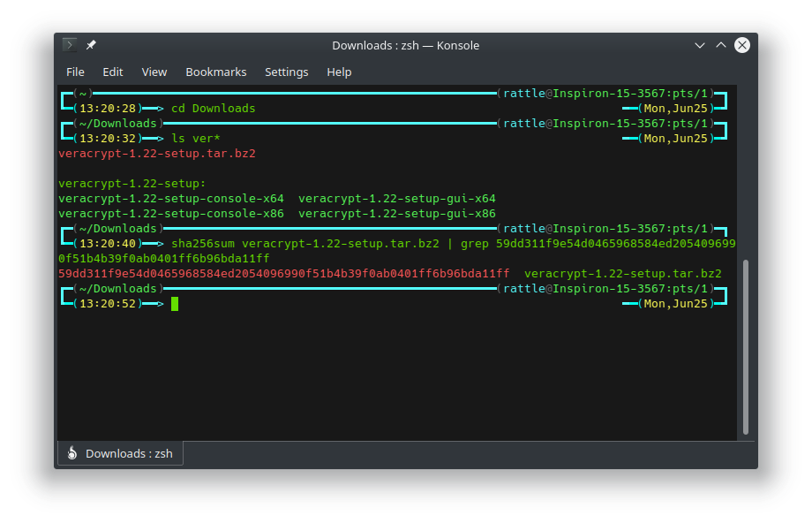Open the View menu

pyautogui.click(x=154, y=72)
